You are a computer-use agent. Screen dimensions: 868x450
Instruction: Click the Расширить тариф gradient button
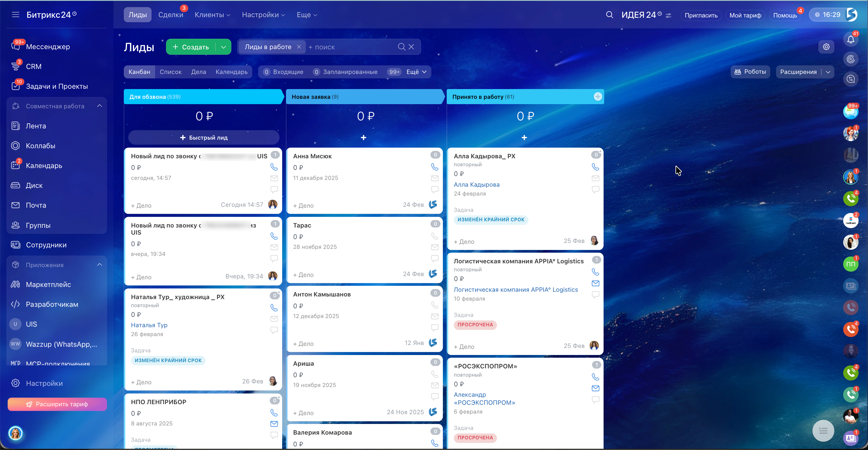(x=57, y=404)
